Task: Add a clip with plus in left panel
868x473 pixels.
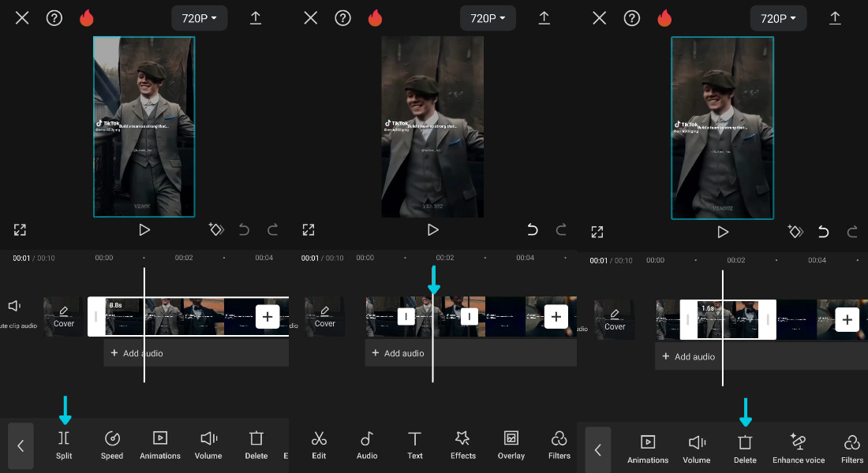Action: click(268, 316)
